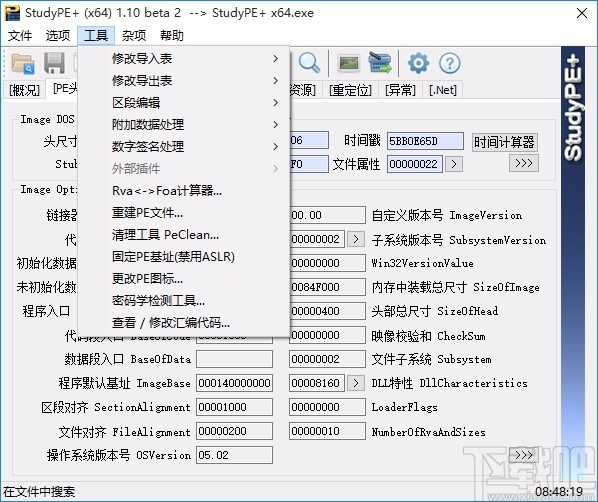Screen dimensions: 598x502
Task: Close the StudyPE+ window
Action: 582,13
